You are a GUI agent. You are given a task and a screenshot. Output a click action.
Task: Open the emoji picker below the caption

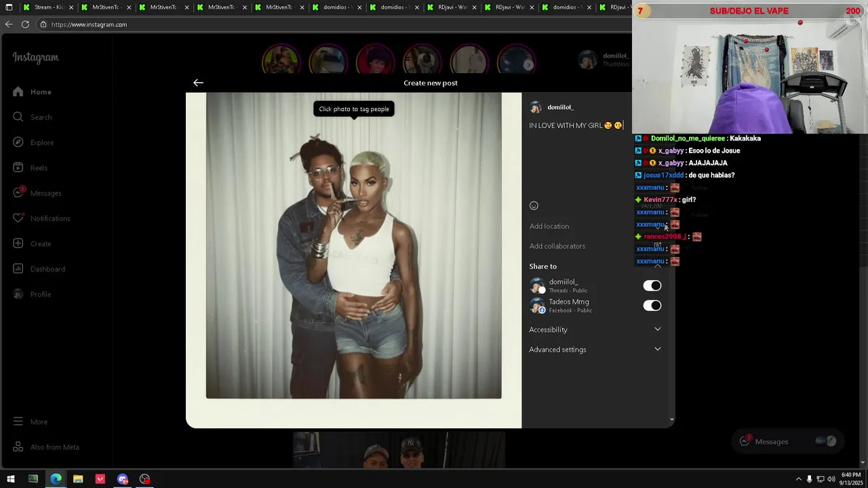[534, 206]
